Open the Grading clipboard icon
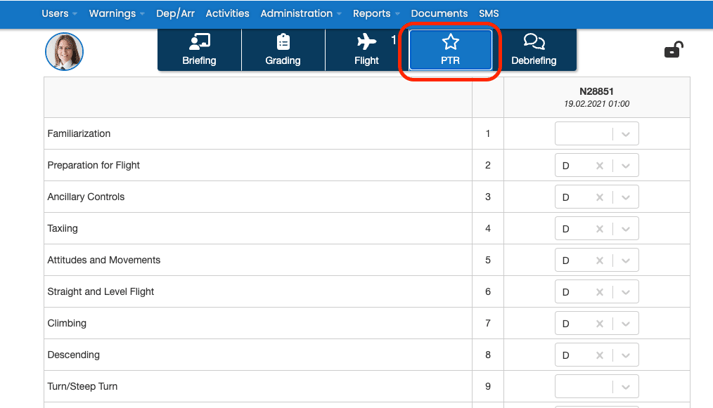The width and height of the screenshot is (713, 408). click(x=283, y=42)
